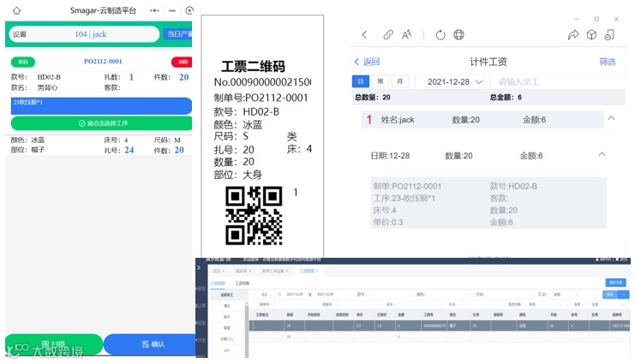Refresh the 计件工资 page
Viewport: 635px width, 364px height.
click(x=440, y=35)
